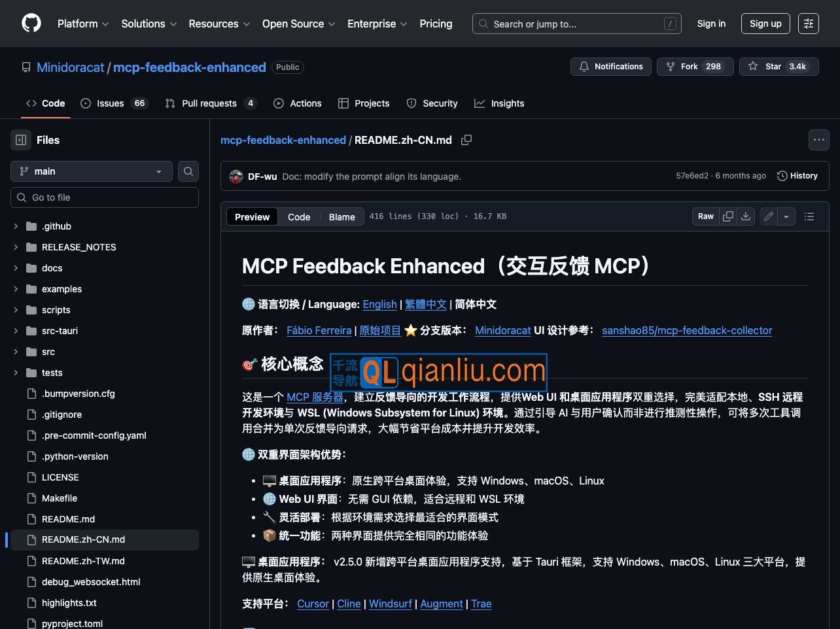Image resolution: width=840 pixels, height=629 pixels.
Task: Copy the README.zh-CN.md file path icon
Action: tap(466, 140)
